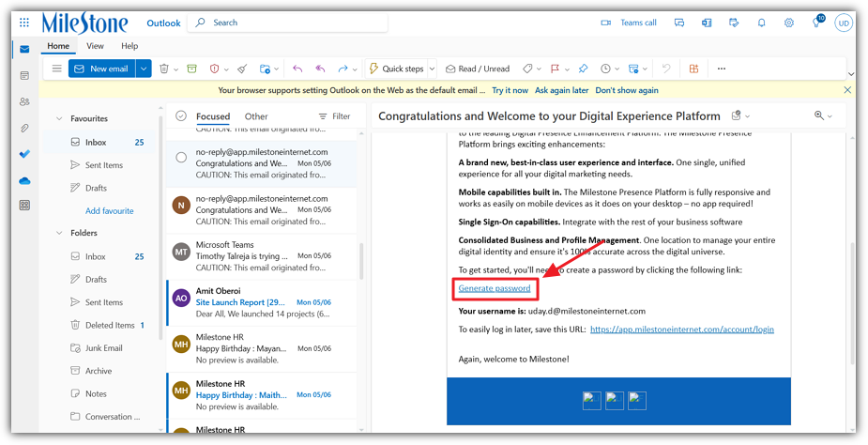
Task: Expand the ribbon using the chevron at right
Action: [x=850, y=74]
